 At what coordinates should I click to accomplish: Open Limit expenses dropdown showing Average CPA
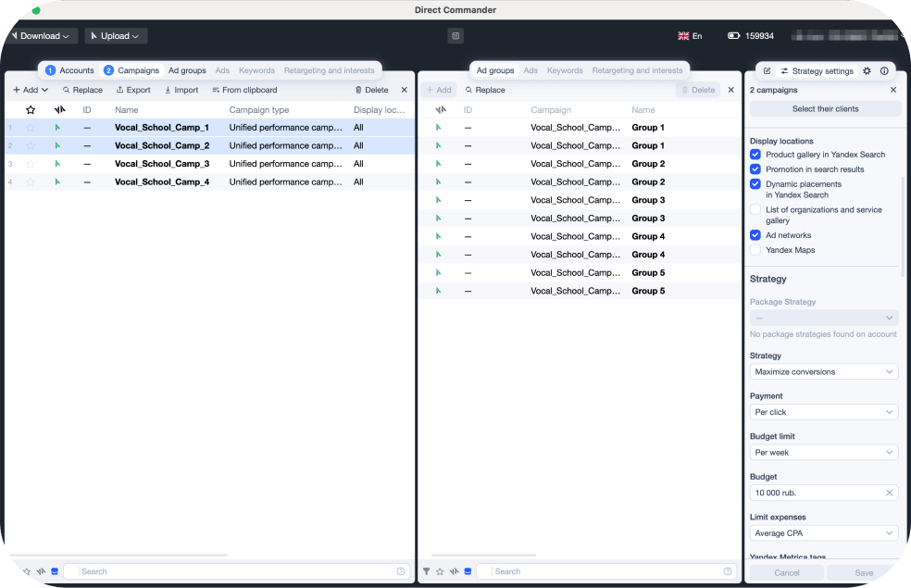tap(824, 533)
